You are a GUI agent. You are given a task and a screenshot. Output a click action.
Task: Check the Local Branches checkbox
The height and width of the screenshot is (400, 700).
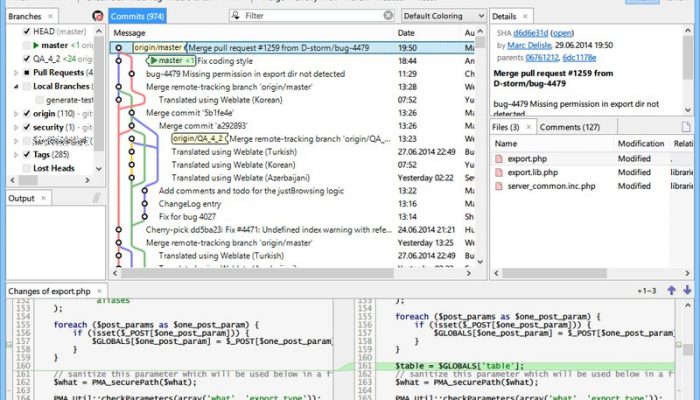(27, 86)
